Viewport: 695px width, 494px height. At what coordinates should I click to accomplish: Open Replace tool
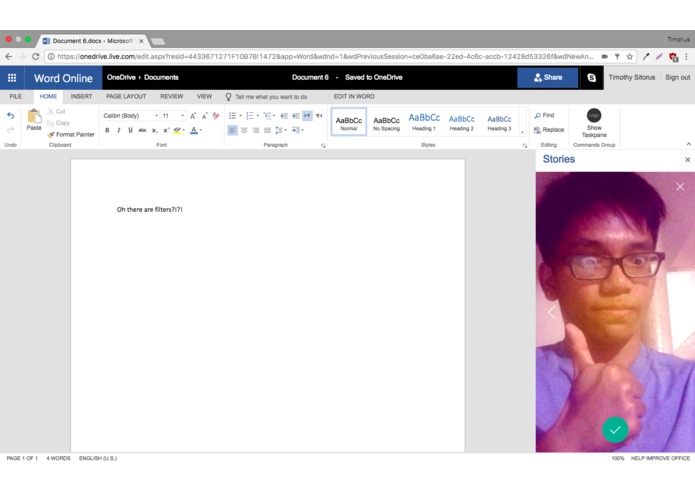(549, 130)
